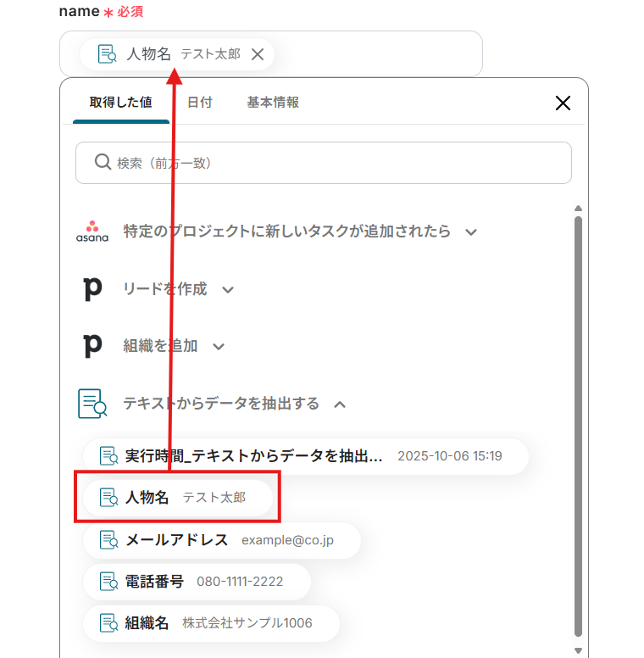Click the example@co.jp sample value
644x658 pixels.
287,540
